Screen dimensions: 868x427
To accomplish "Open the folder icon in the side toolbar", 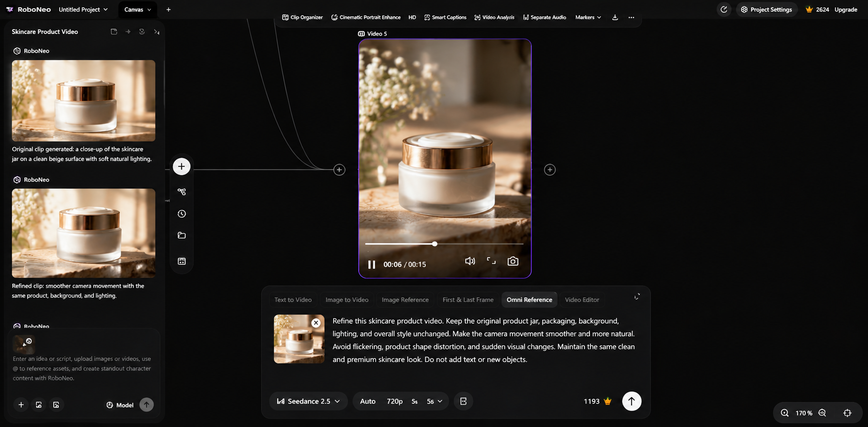I will pyautogui.click(x=182, y=236).
